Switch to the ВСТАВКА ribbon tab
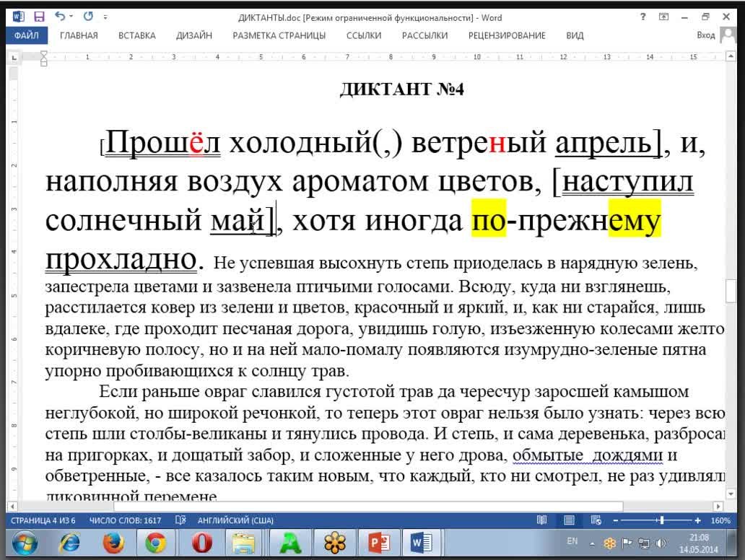This screenshot has width=745, height=560. 136,35
